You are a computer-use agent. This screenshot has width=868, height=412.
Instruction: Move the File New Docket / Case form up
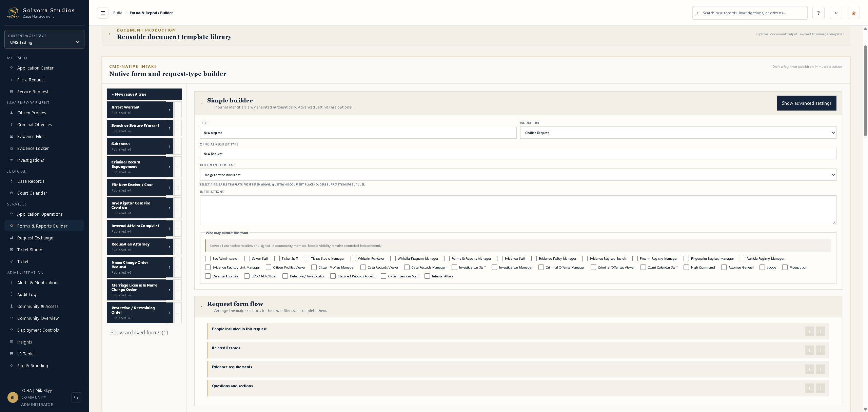(170, 188)
